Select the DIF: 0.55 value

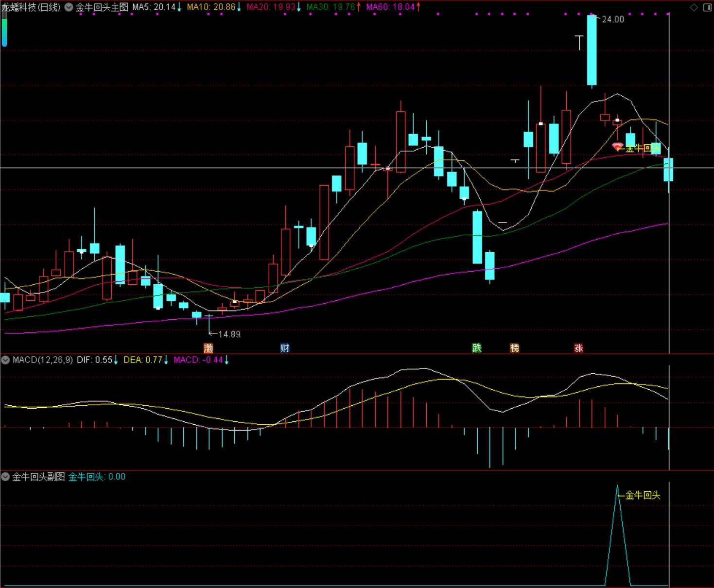pyautogui.click(x=95, y=360)
